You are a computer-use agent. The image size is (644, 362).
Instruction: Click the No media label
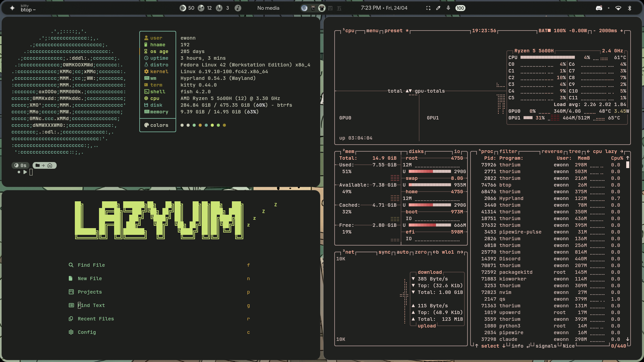[268, 8]
